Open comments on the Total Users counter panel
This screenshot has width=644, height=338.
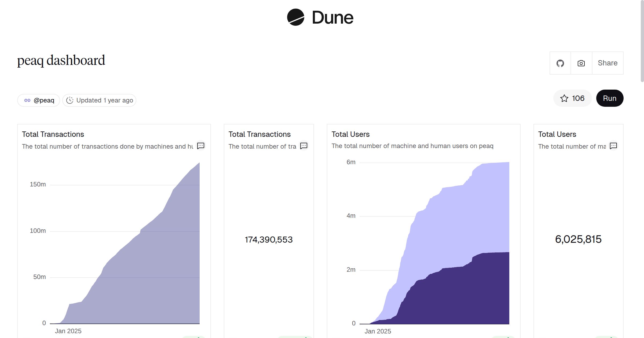coord(613,146)
